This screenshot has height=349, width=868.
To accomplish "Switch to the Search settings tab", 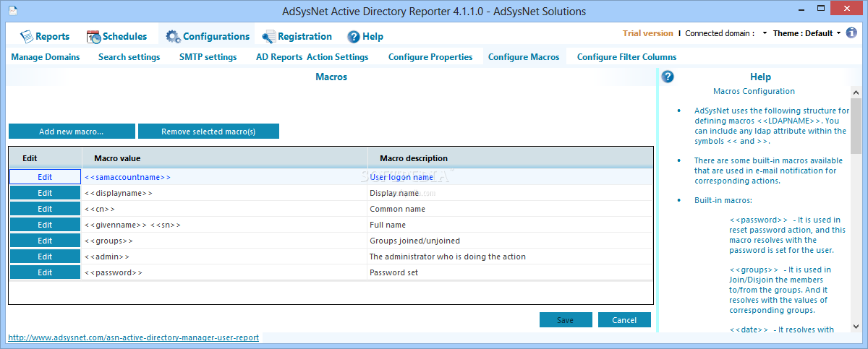I will click(x=129, y=56).
